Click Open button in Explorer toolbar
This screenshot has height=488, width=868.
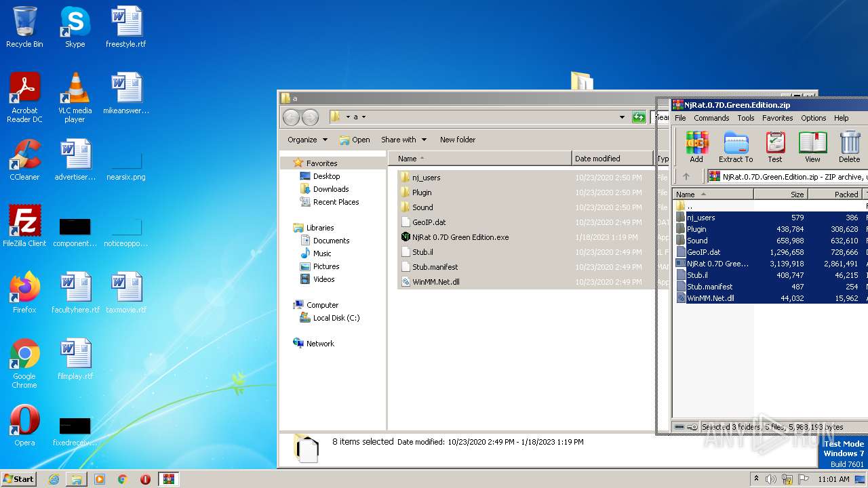[355, 140]
